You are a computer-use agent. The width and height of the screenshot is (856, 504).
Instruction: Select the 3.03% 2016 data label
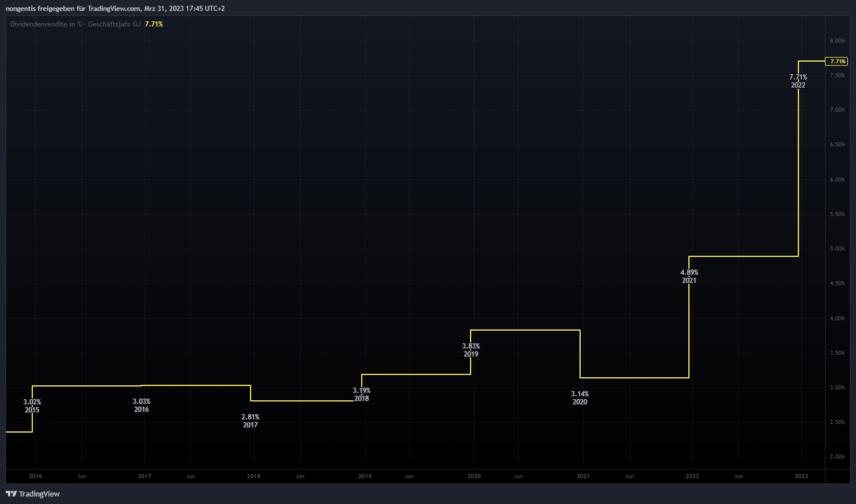click(x=141, y=406)
